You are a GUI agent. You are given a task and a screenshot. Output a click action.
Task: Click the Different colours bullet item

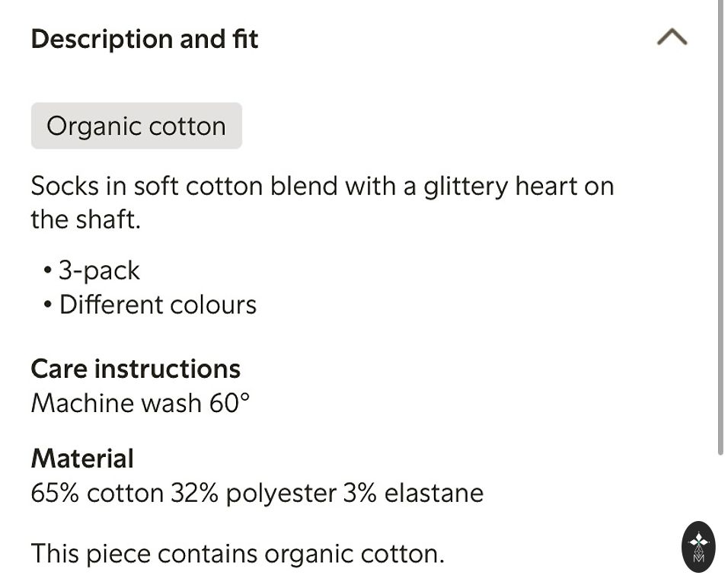157,305
